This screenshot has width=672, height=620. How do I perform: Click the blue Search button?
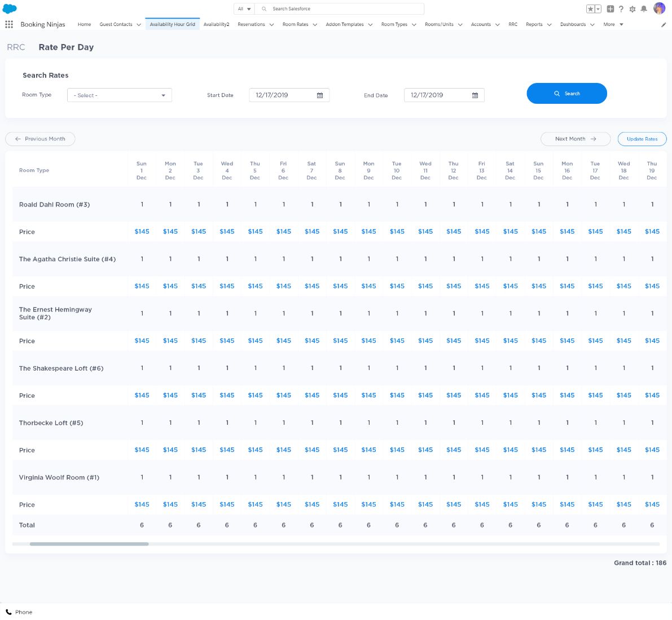coord(566,94)
